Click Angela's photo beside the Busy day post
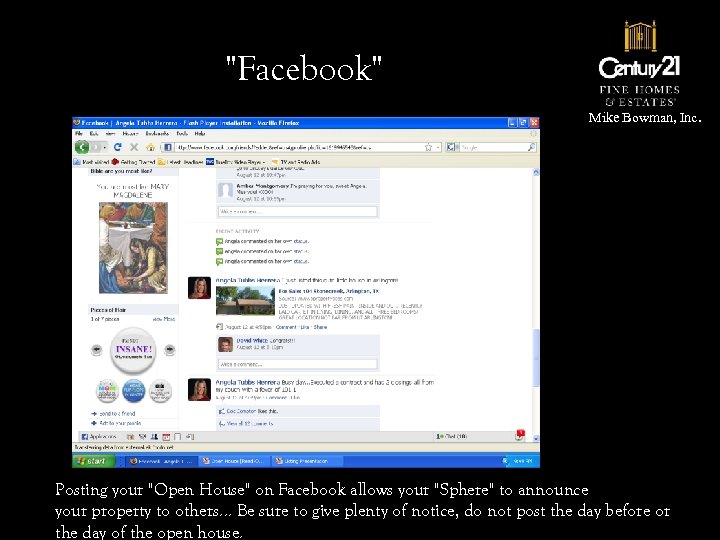Screen dimensions: 720x540 coord(199,389)
